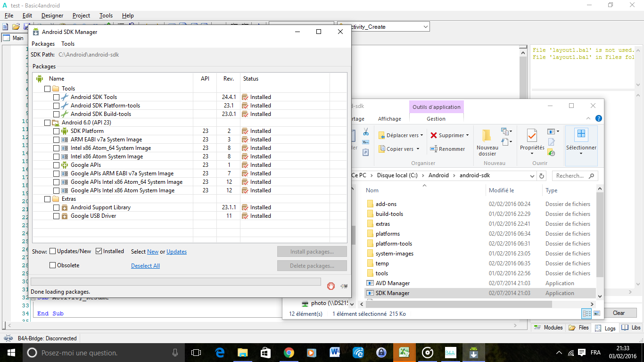This screenshot has height=362, width=644.
Task: Click the Open file icon in B4A toolbar
Action: click(x=16, y=27)
